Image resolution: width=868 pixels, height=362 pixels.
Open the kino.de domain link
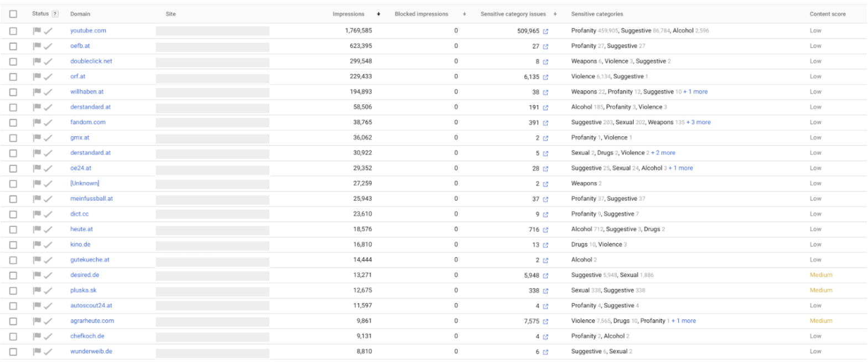tap(80, 245)
